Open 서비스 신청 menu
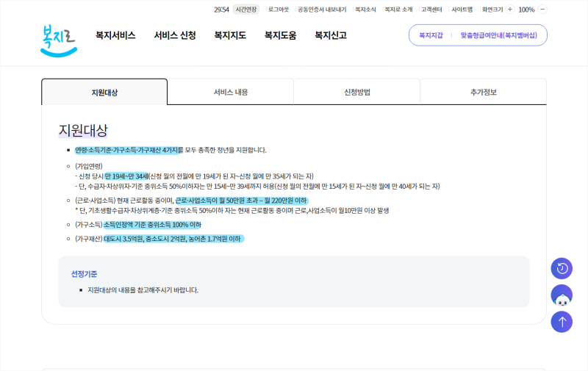Image resolution: width=588 pixels, height=371 pixels. click(175, 35)
